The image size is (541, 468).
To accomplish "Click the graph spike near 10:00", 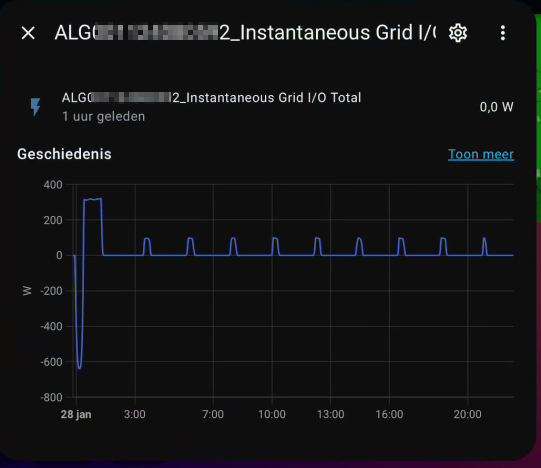I will coord(275,246).
